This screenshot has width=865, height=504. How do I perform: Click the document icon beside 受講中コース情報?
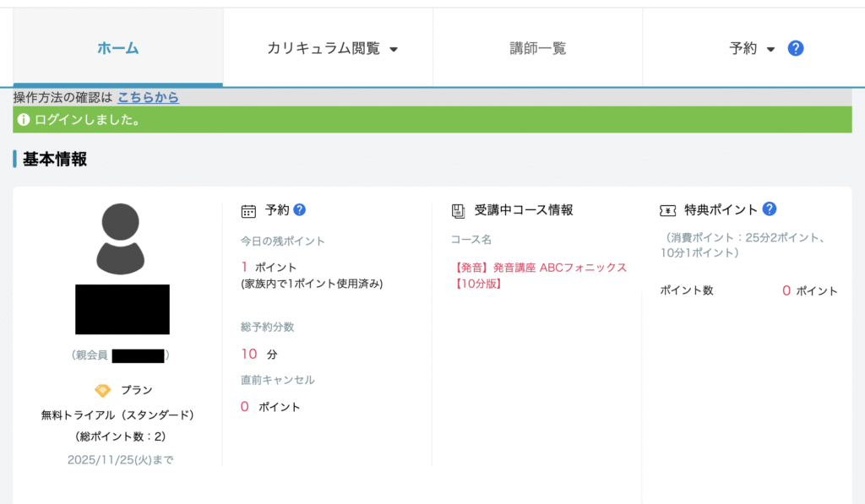(458, 211)
